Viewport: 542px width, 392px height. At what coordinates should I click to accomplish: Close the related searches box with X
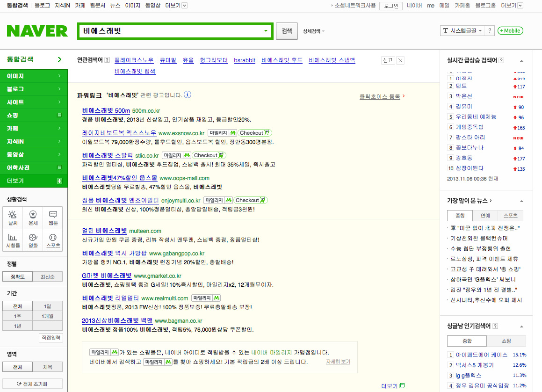400,60
